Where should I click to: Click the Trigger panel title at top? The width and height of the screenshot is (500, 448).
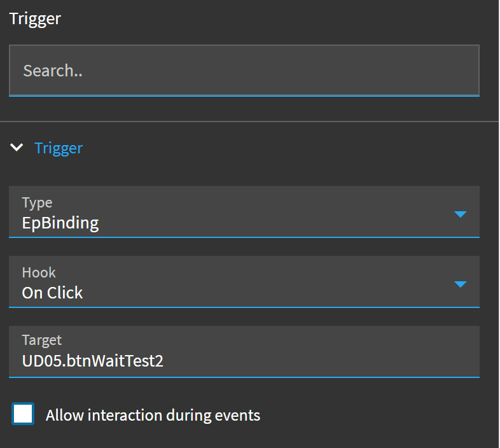pos(35,18)
